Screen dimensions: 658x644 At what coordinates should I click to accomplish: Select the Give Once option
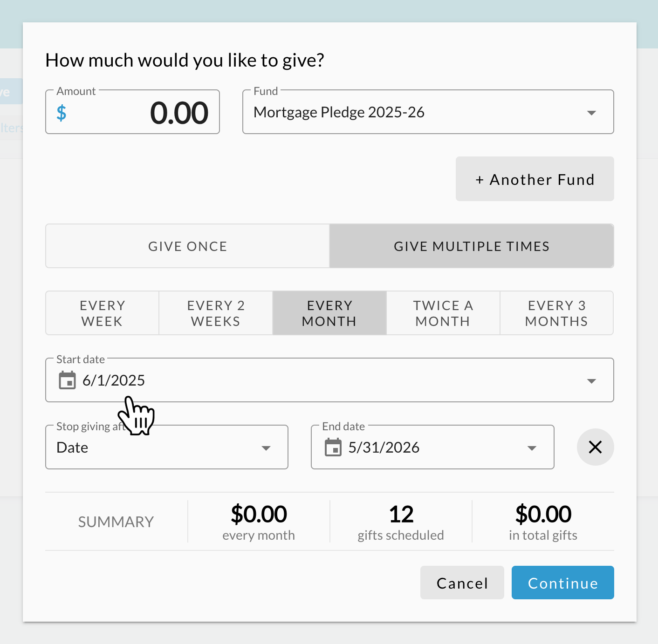[187, 246]
